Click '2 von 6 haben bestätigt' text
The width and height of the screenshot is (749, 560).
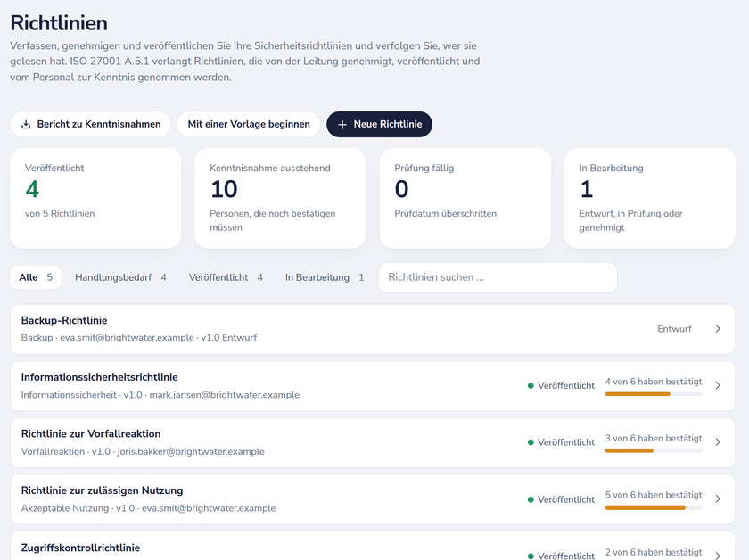(654, 552)
